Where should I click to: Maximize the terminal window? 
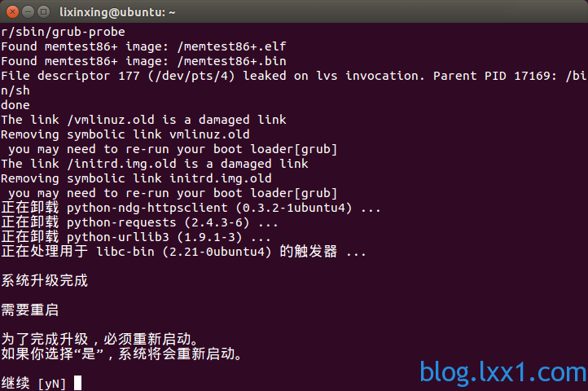point(43,12)
